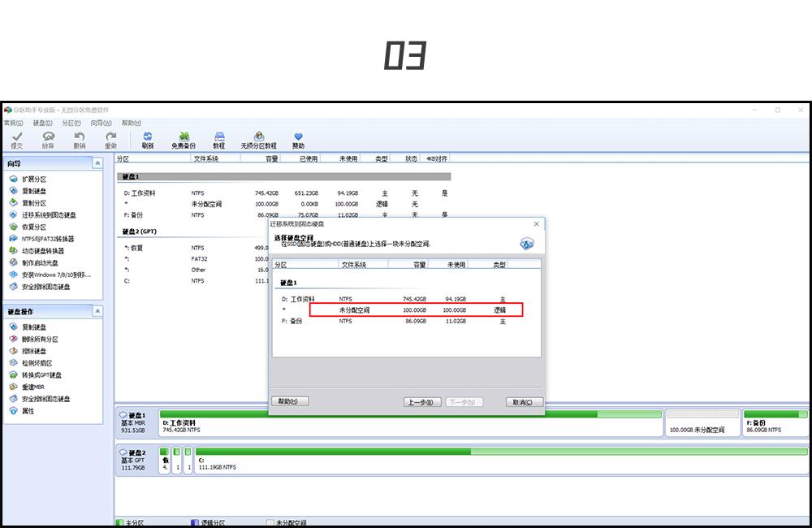812x528 pixels.
Task: Start the 复制分区 wizard
Action: (x=28, y=202)
